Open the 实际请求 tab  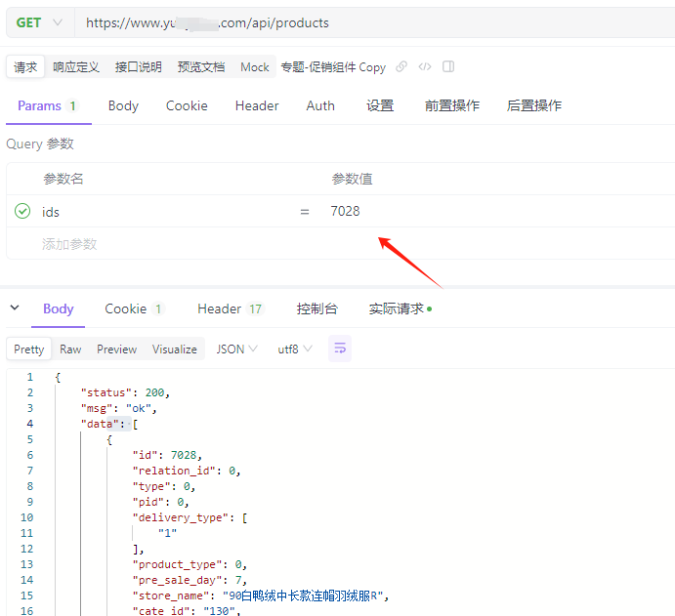(x=400, y=308)
